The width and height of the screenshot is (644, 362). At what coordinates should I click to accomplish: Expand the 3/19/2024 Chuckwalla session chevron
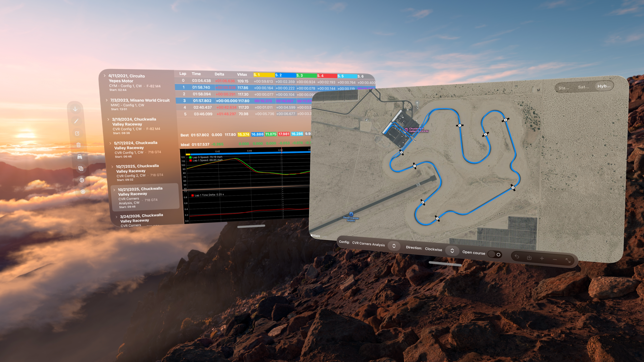pos(108,119)
